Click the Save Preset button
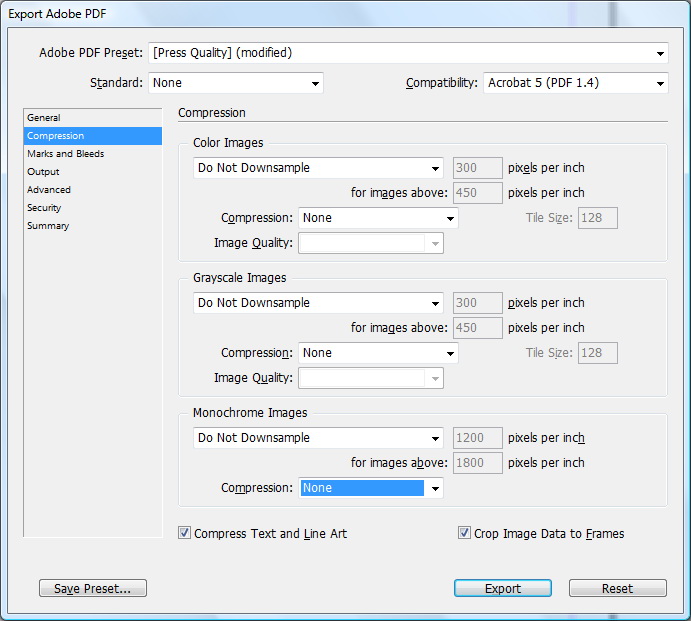691x621 pixels. 93,588
